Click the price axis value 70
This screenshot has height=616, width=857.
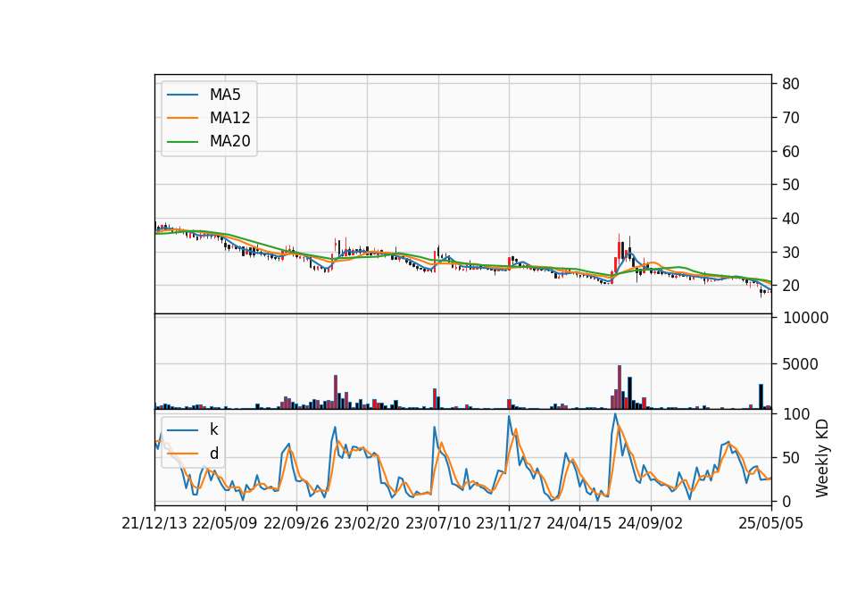[791, 118]
